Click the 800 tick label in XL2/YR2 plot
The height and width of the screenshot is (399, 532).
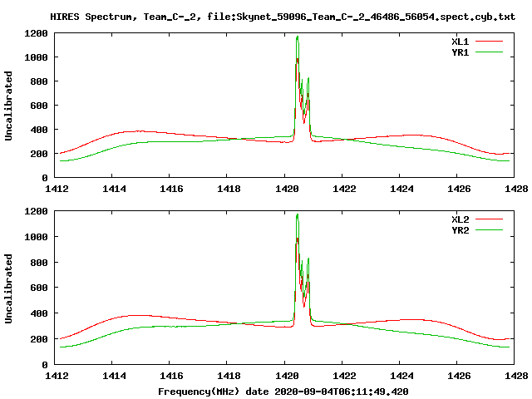click(39, 263)
